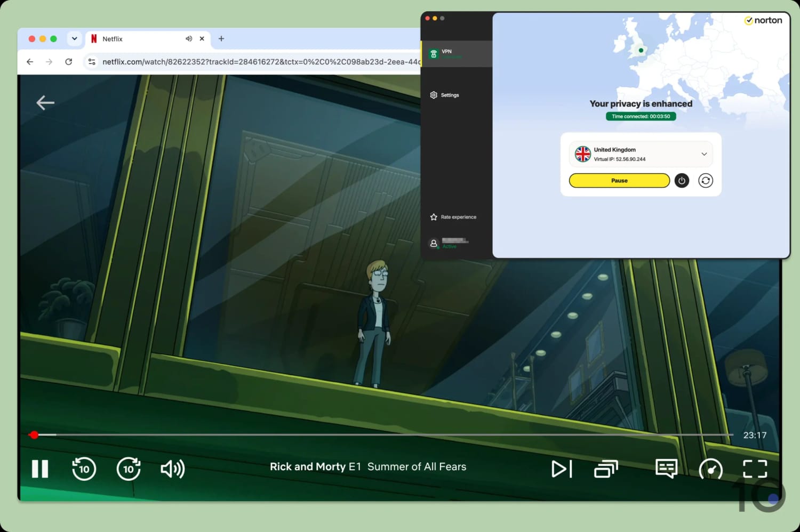Open Settings in Norton sidebar
The width and height of the screenshot is (800, 532).
coord(445,95)
